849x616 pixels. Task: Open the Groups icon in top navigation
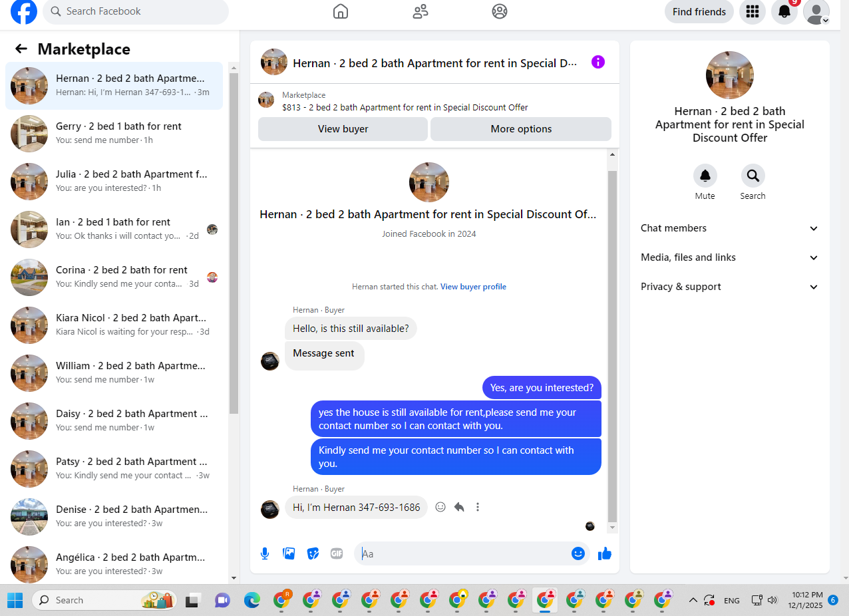point(500,11)
